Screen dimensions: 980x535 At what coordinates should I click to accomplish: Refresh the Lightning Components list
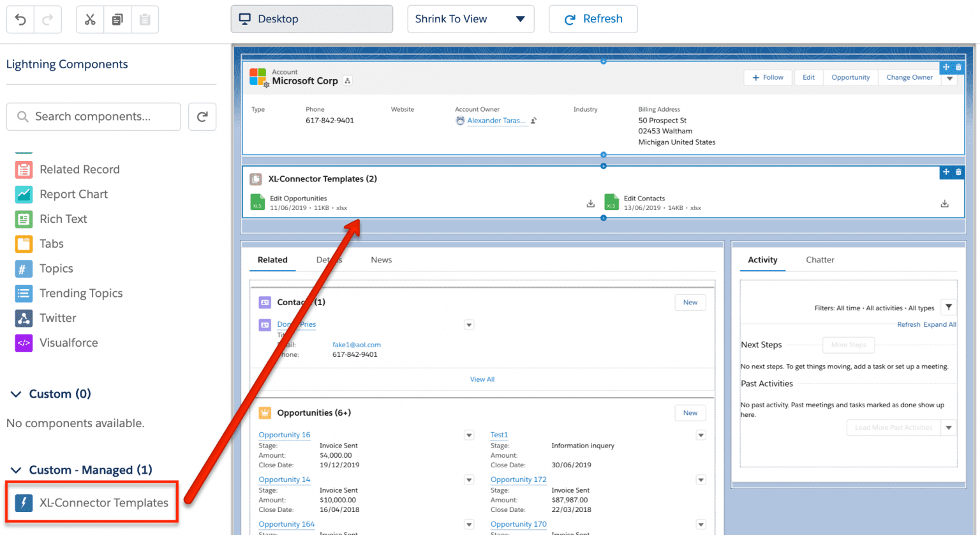point(202,116)
